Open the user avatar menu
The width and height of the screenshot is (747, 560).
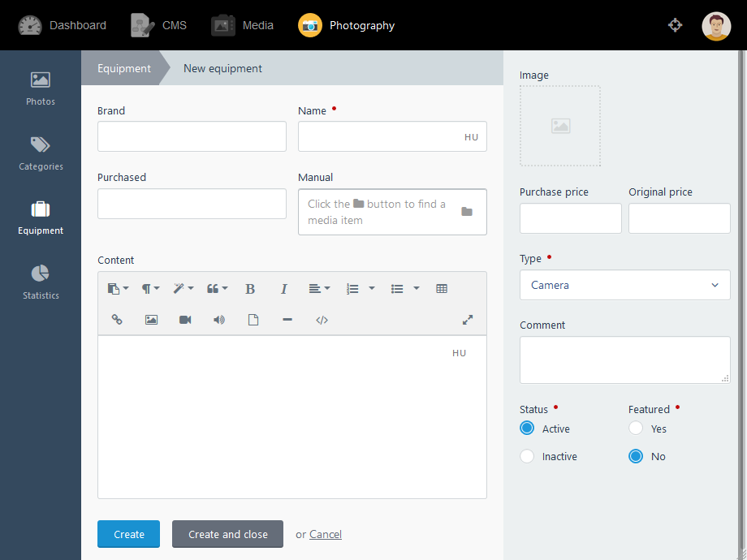coord(716,26)
